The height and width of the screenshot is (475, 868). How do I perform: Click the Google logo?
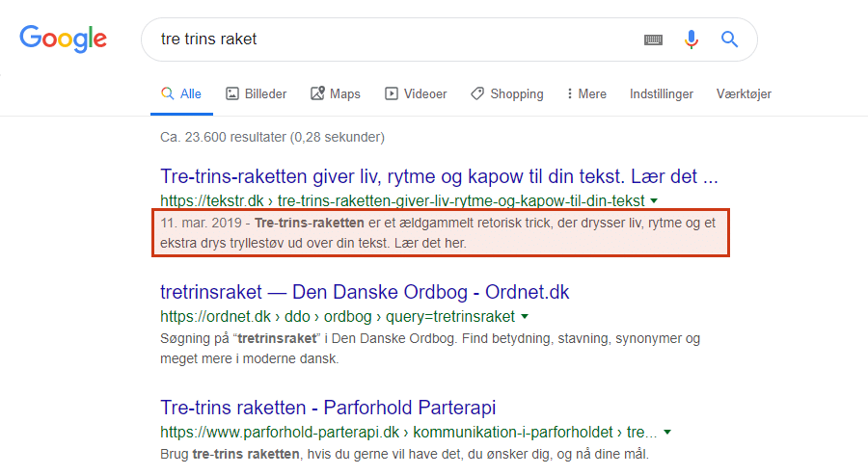(x=63, y=39)
